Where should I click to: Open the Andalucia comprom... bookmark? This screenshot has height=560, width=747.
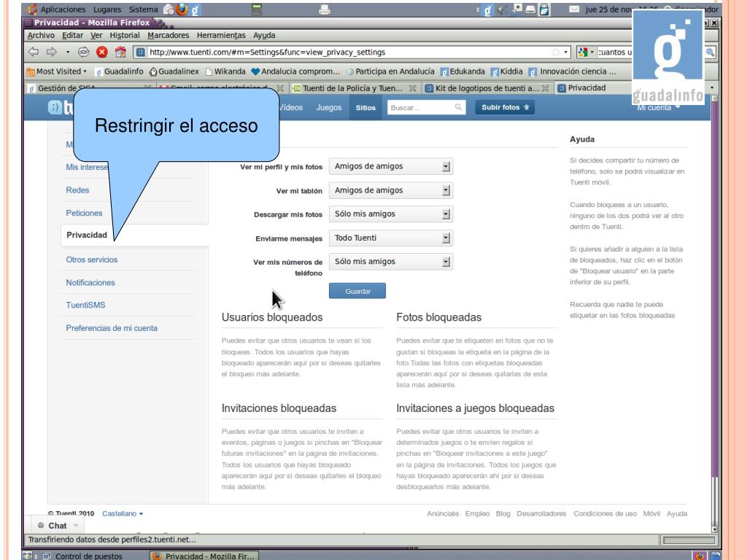click(295, 71)
